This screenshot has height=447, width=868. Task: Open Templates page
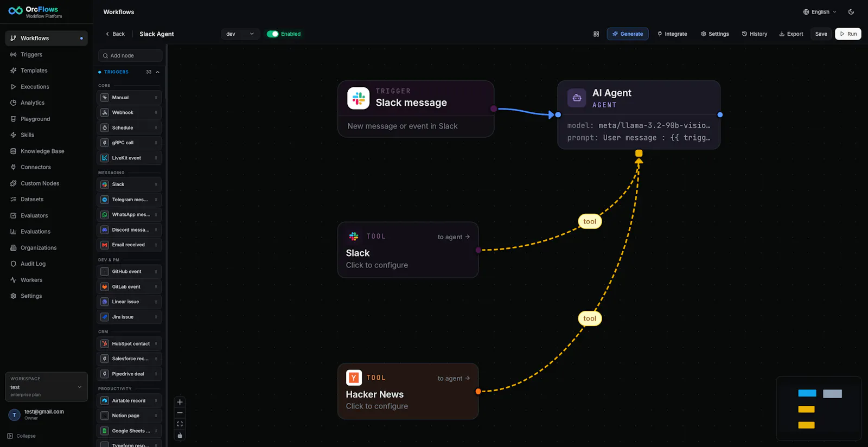tap(46, 71)
